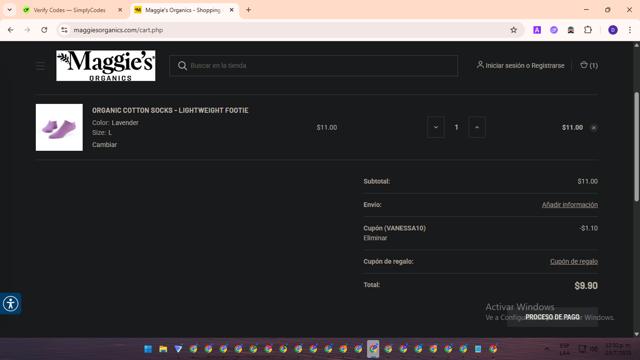
Task: Show hidden system tray icons chevron
Action: pos(547,349)
